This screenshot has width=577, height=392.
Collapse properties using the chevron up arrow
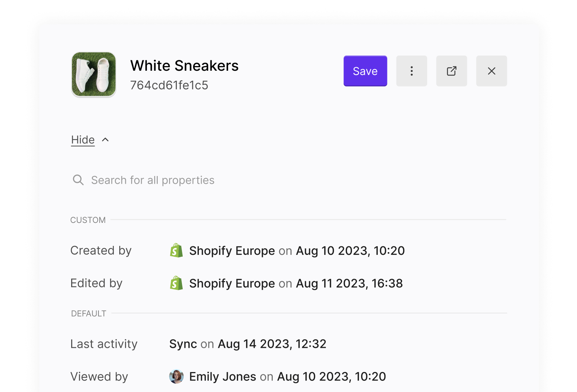pyautogui.click(x=105, y=140)
